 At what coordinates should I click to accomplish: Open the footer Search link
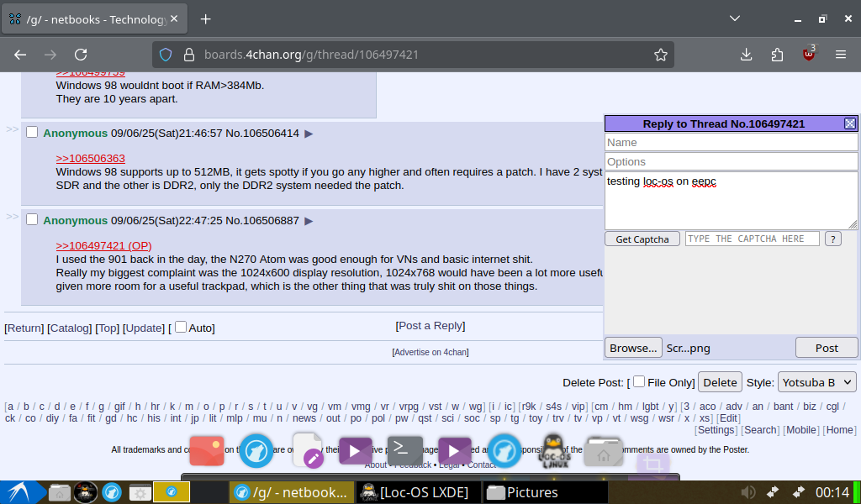tap(760, 430)
